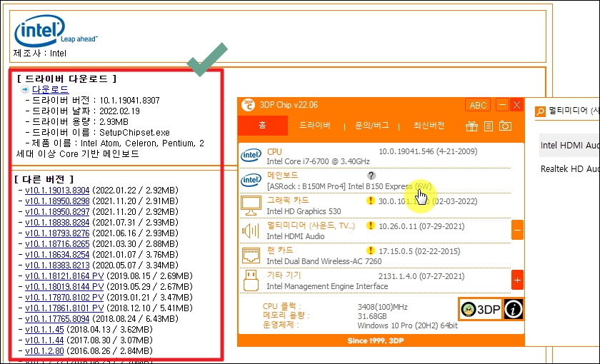Image resolution: width=600 pixels, height=364 pixels.
Task: Click Windows 10 Pro (20H2) 64bit text
Action: pos(407,325)
